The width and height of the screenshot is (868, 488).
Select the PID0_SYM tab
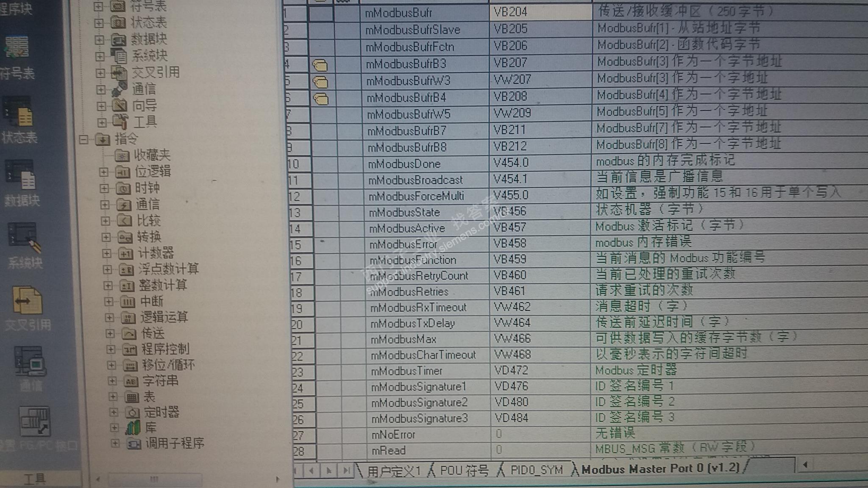(536, 470)
